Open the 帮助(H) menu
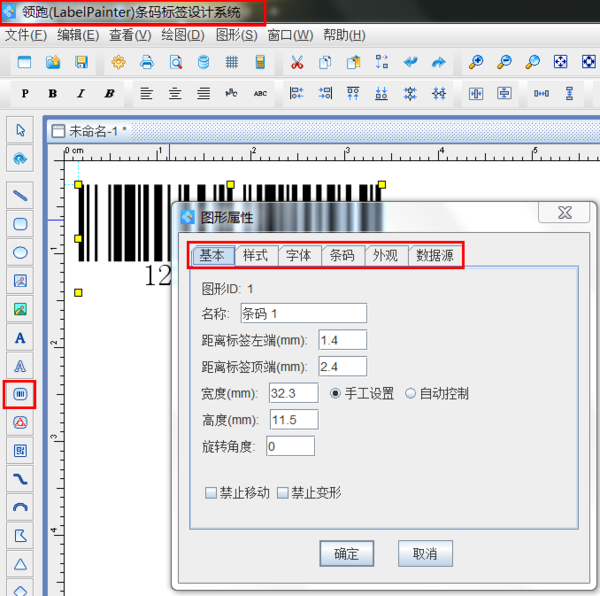This screenshot has width=600, height=596. (x=344, y=35)
